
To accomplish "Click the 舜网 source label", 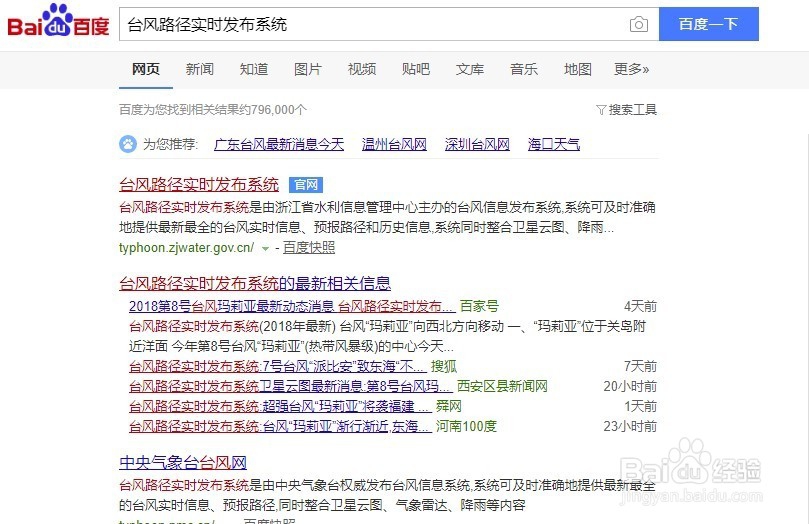I will click(x=448, y=406).
